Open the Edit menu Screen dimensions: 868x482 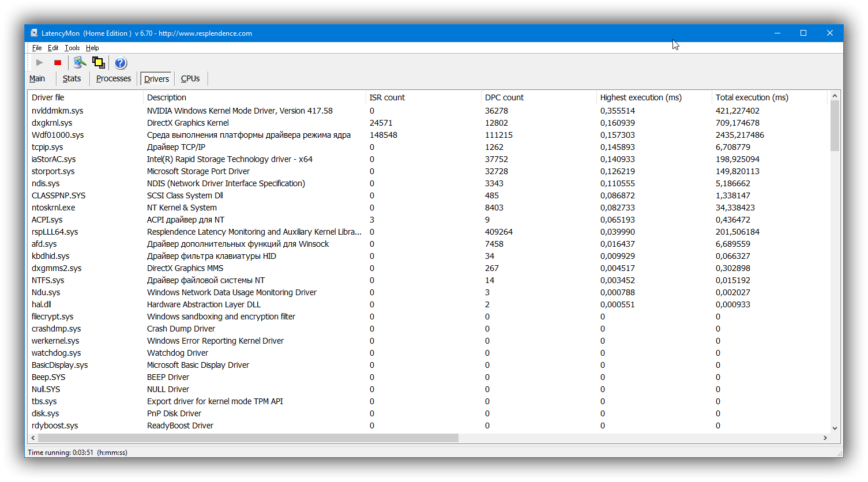pyautogui.click(x=53, y=48)
